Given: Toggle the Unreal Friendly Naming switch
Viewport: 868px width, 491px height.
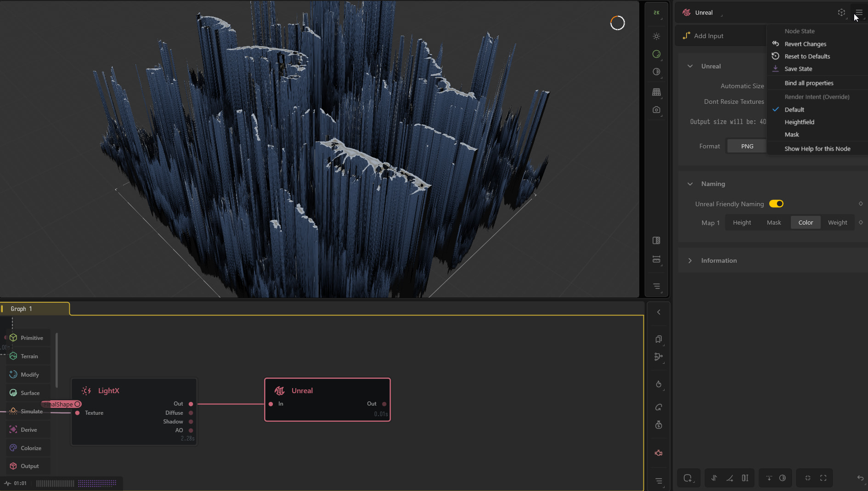Looking at the screenshot, I should (x=776, y=204).
